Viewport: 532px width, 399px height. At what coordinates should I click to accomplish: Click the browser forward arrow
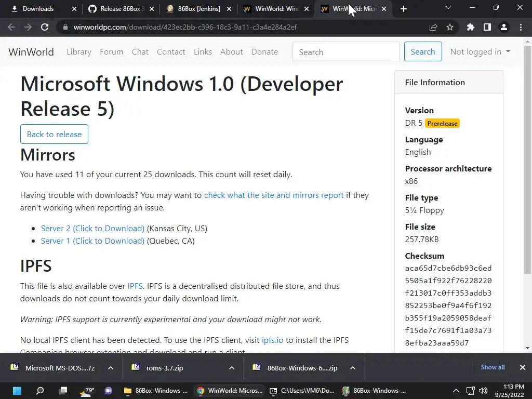(28, 27)
